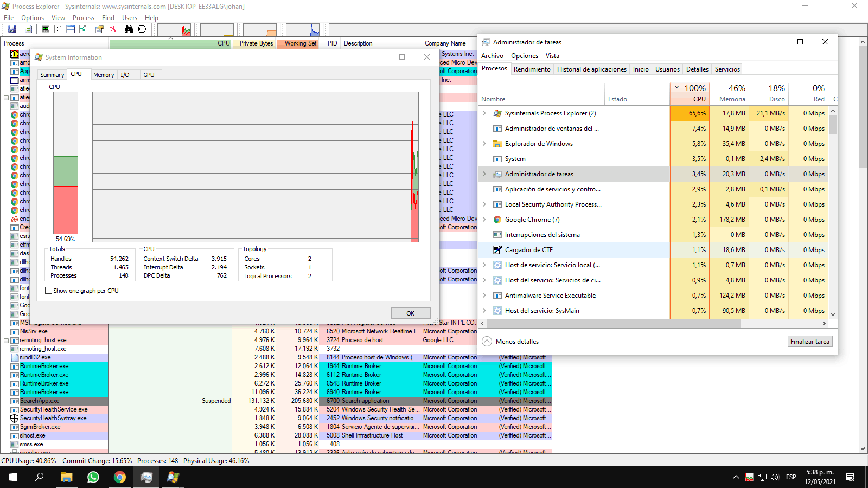Select SearchApp.exe suspended process row
The width and height of the screenshot is (868, 488).
276,401
